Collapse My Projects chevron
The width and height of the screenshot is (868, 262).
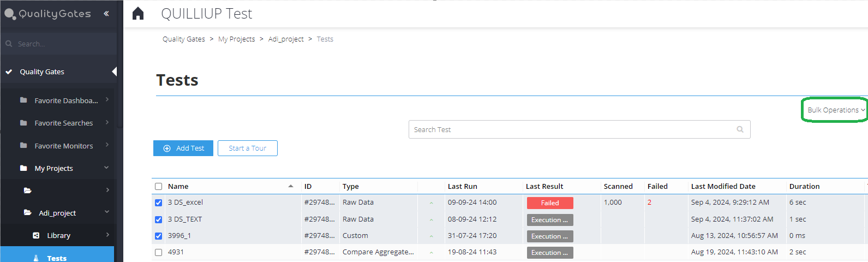coord(106,167)
